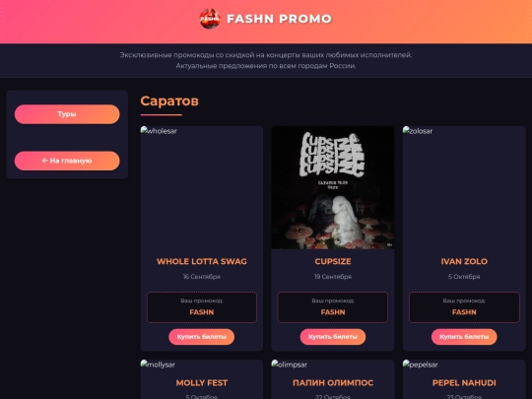Buy tickets for WHOLE LOTTA SWAG
The height and width of the screenshot is (399, 532).
[x=202, y=337]
